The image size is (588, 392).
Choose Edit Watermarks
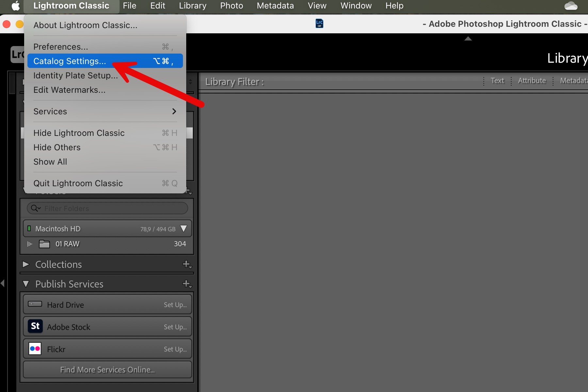[x=105, y=90]
